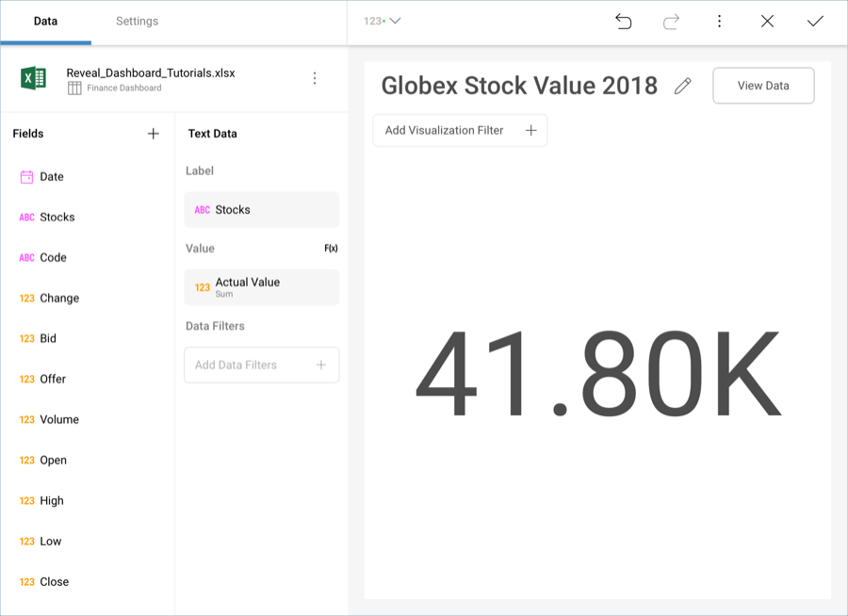Open data source options for Reveal_Dashboard_Tutorials.xlsx
Viewport: 848px width, 616px height.
(x=315, y=79)
